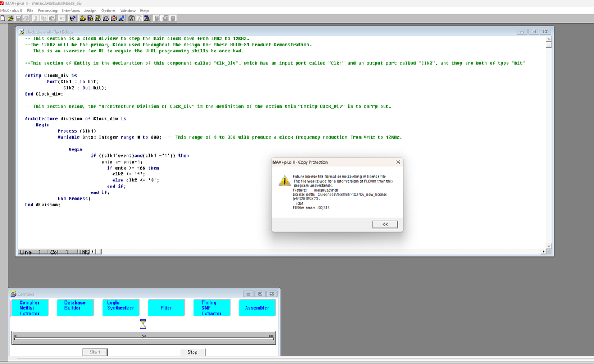Open the Window menu
The width and height of the screenshot is (594, 364).
click(128, 11)
